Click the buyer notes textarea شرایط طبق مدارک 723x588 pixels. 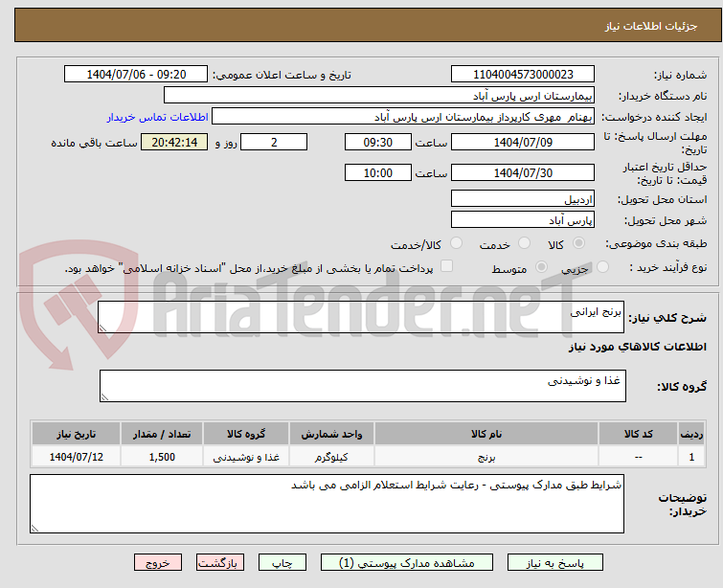(x=327, y=504)
